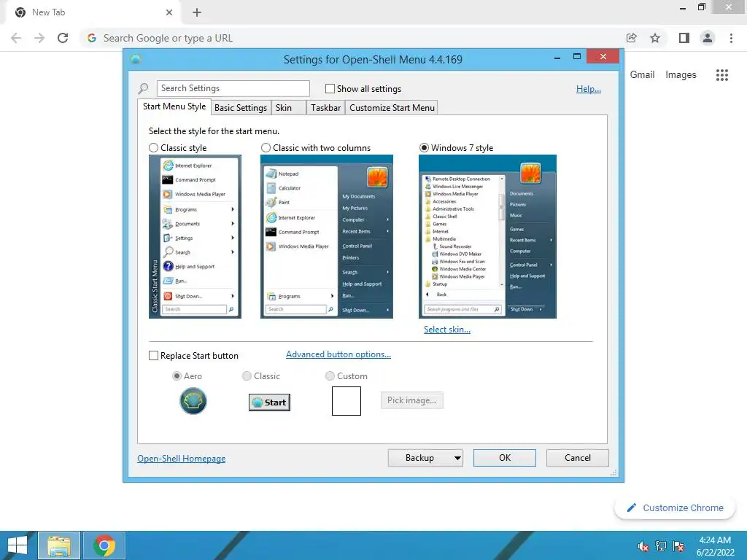Visit the Open-Shell Homepage link
Viewport: 747px width, 560px height.
(182, 459)
